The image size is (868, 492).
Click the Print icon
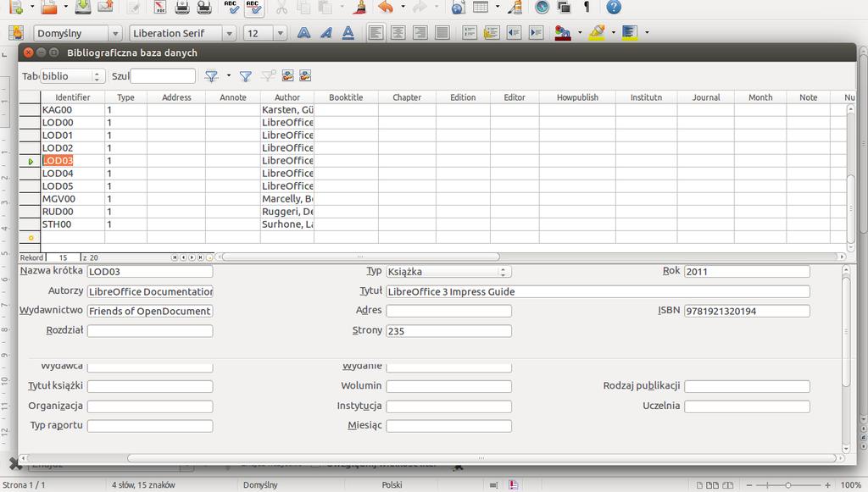(182, 7)
